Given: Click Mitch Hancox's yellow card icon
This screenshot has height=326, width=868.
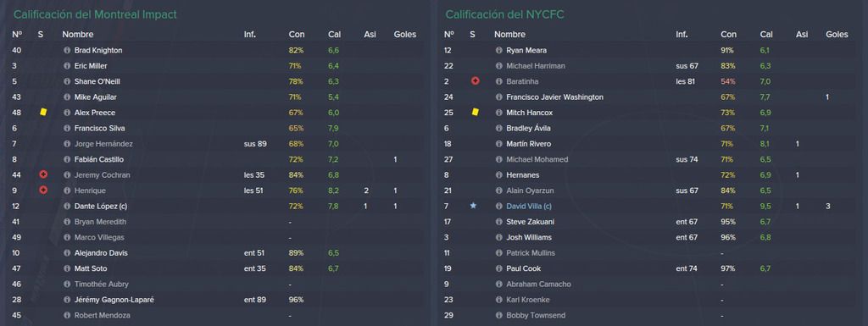Looking at the screenshot, I should coord(475,112).
